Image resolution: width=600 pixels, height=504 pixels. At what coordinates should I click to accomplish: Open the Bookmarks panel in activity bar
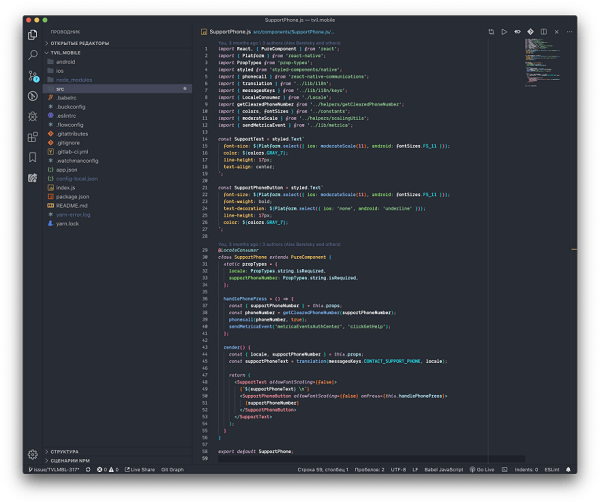click(x=33, y=157)
